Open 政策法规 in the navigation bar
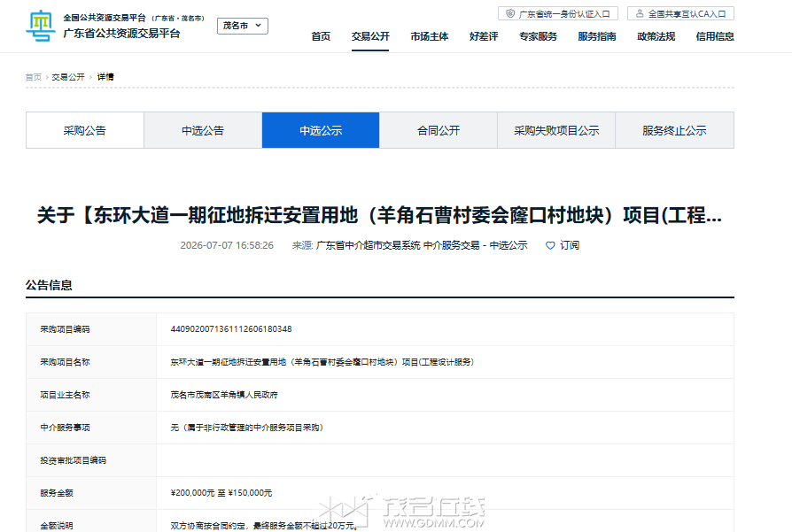Image resolution: width=792 pixels, height=532 pixels. [656, 36]
